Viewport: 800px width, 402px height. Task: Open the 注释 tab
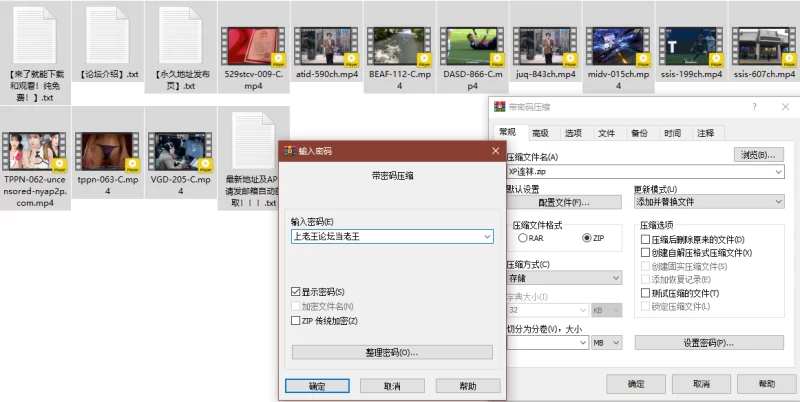[706, 133]
